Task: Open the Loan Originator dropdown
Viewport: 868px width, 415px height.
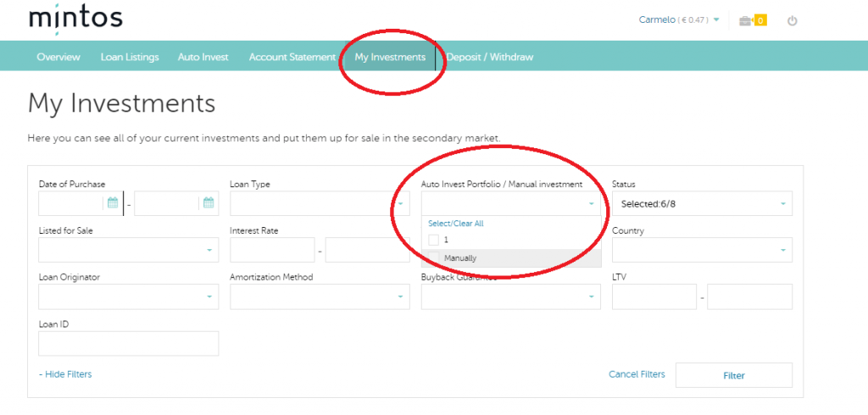Action: pyautogui.click(x=129, y=296)
